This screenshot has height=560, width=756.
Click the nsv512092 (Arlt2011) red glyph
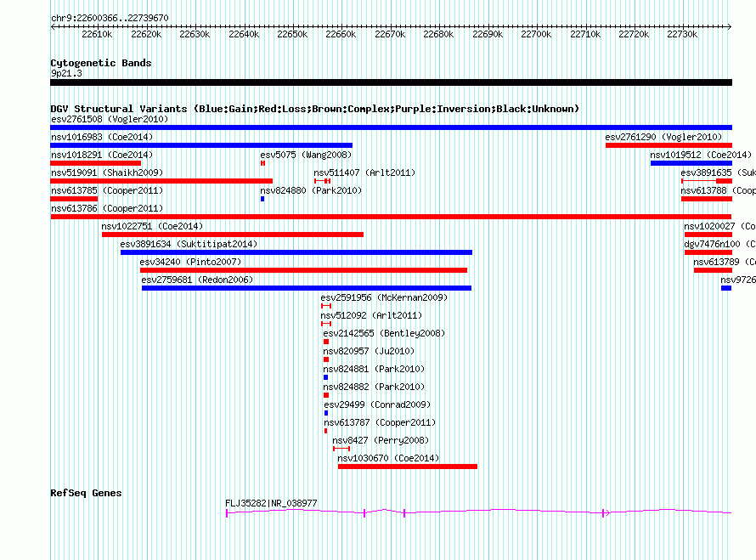click(x=326, y=324)
